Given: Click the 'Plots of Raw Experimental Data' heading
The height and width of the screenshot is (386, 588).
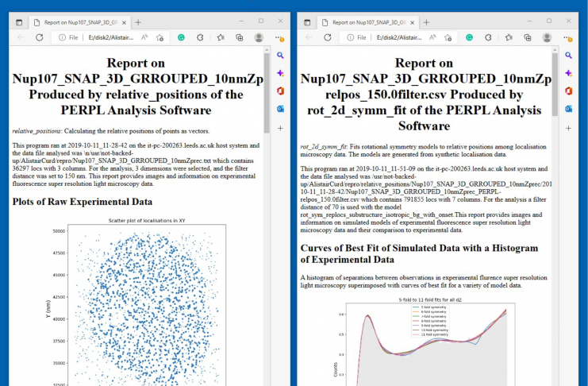Looking at the screenshot, I should 83,202.
